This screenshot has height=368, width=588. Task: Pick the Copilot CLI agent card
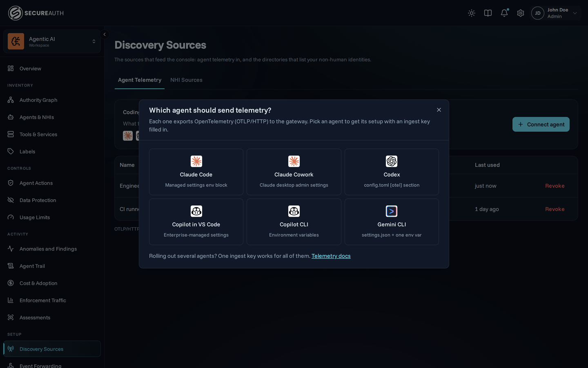click(x=294, y=222)
